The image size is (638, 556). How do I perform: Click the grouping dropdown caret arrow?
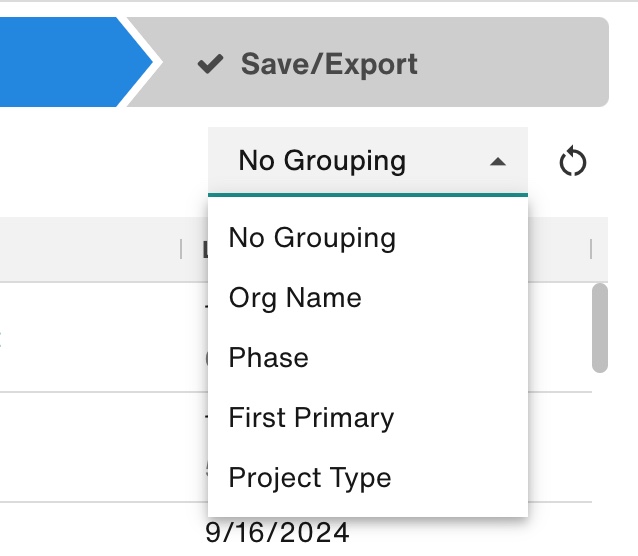coord(498,161)
